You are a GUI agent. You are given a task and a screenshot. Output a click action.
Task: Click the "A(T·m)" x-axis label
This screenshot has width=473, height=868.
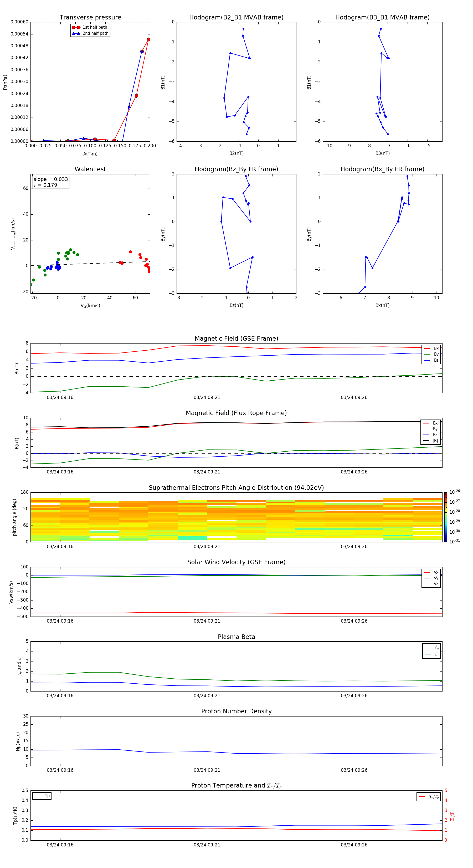tap(90, 154)
